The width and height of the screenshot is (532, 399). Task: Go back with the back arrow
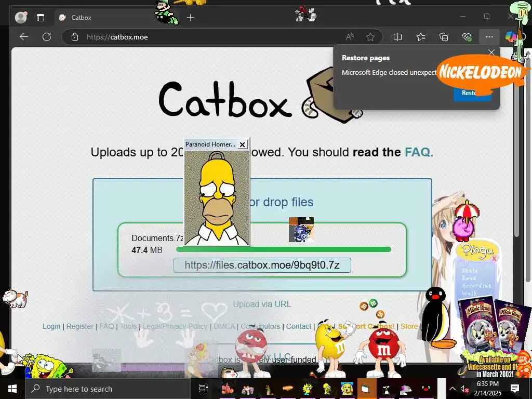point(24,37)
